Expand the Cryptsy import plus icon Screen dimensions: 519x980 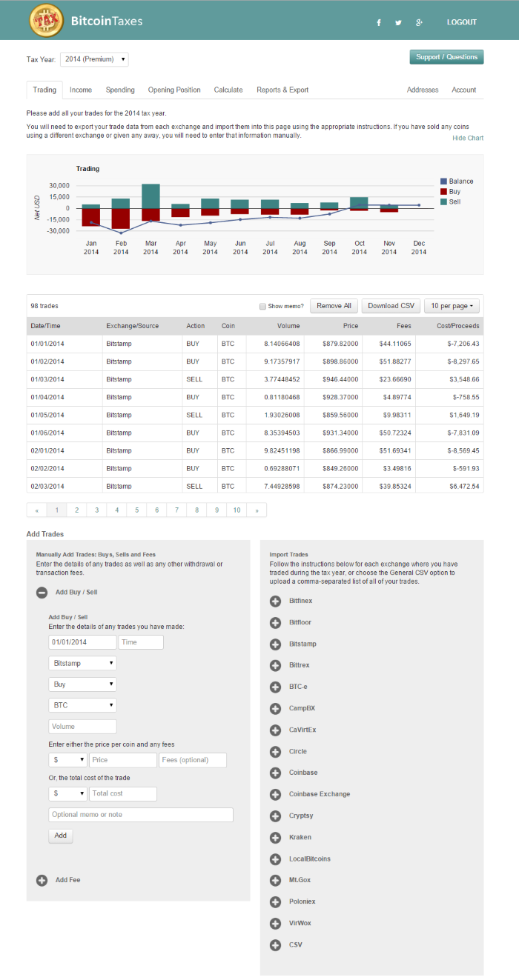tap(276, 816)
